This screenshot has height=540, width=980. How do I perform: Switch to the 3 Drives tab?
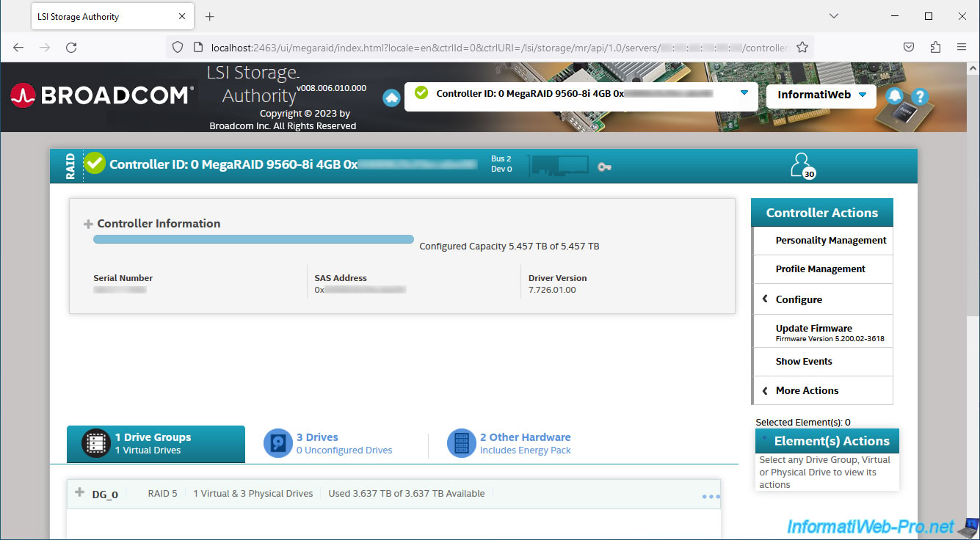pos(328,444)
